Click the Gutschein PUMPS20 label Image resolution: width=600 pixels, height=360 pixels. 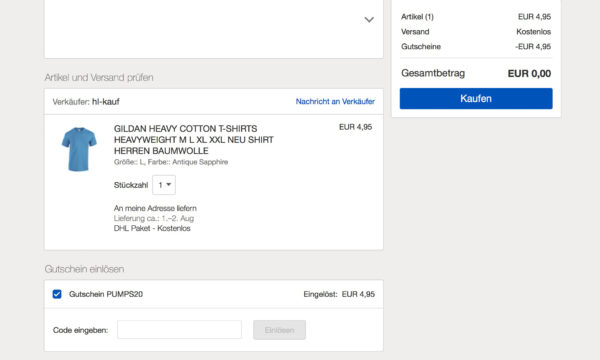pyautogui.click(x=106, y=294)
